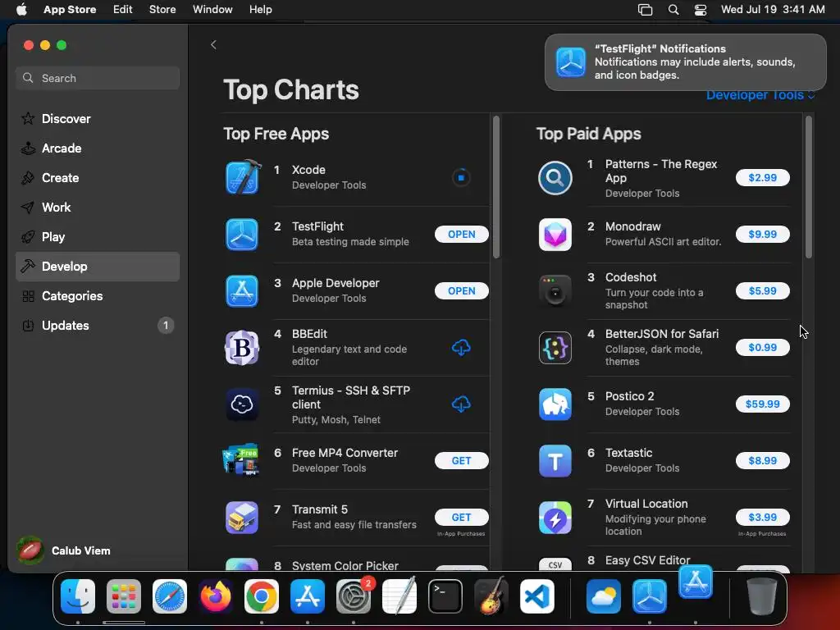Open the Xcode app icon
Viewport: 840px width, 630px height.
[x=243, y=177]
